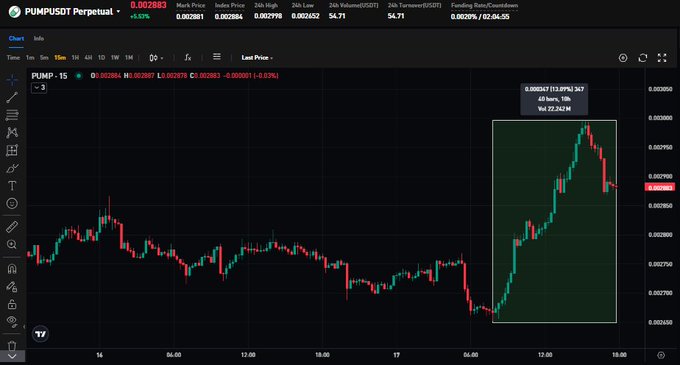Select the 1D timeframe
Screen dimensions: 680x365
pos(101,58)
